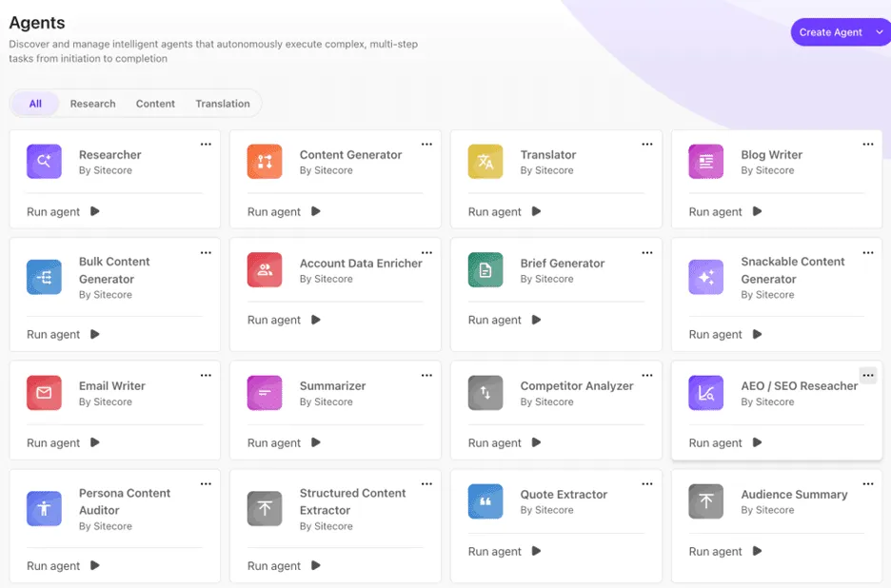
Task: Click the Quote Extractor icon
Action: click(x=485, y=501)
